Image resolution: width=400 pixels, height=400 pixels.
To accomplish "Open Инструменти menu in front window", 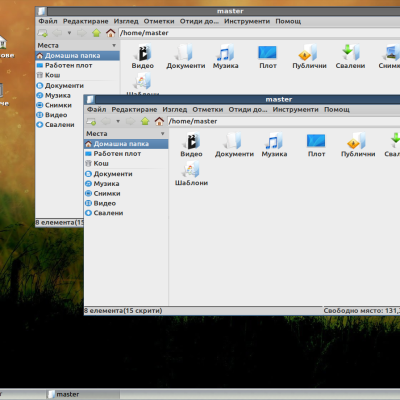I will coord(295,110).
